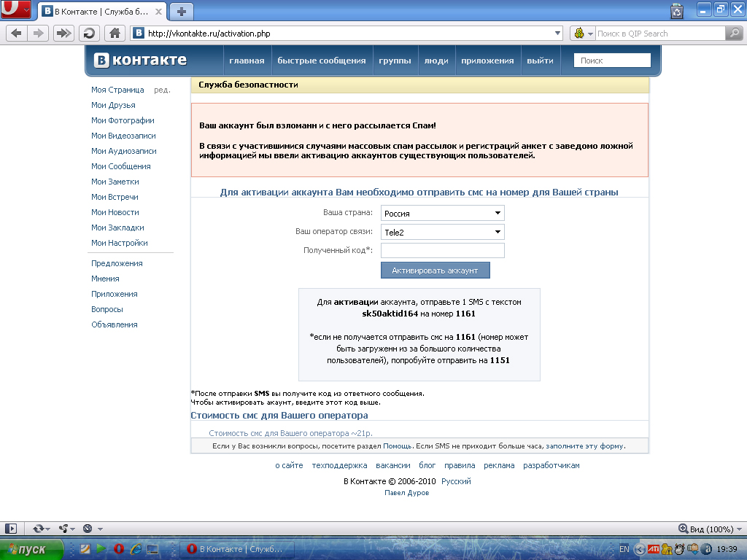747x560 pixels.
Task: Open Мои Друзья in the sidebar
Action: pos(113,105)
